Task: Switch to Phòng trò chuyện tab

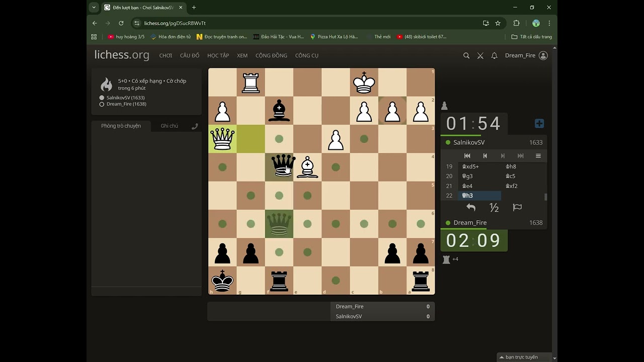Action: [121, 126]
